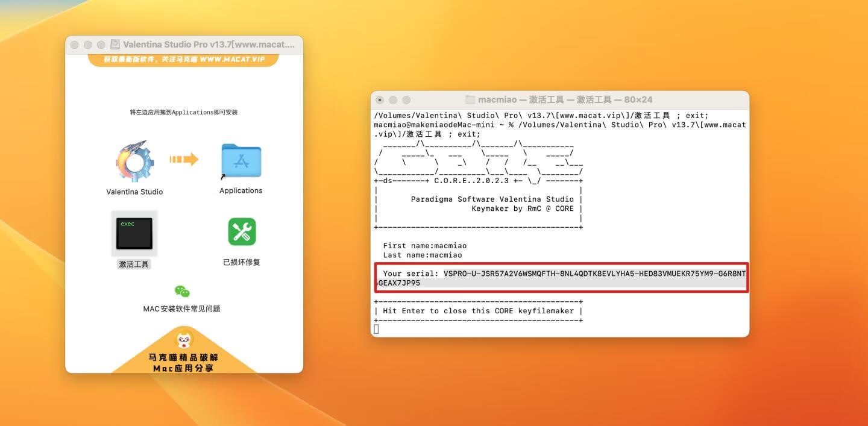Image resolution: width=868 pixels, height=426 pixels.
Task: Click the cat mascot logo at bottom
Action: coord(184,339)
